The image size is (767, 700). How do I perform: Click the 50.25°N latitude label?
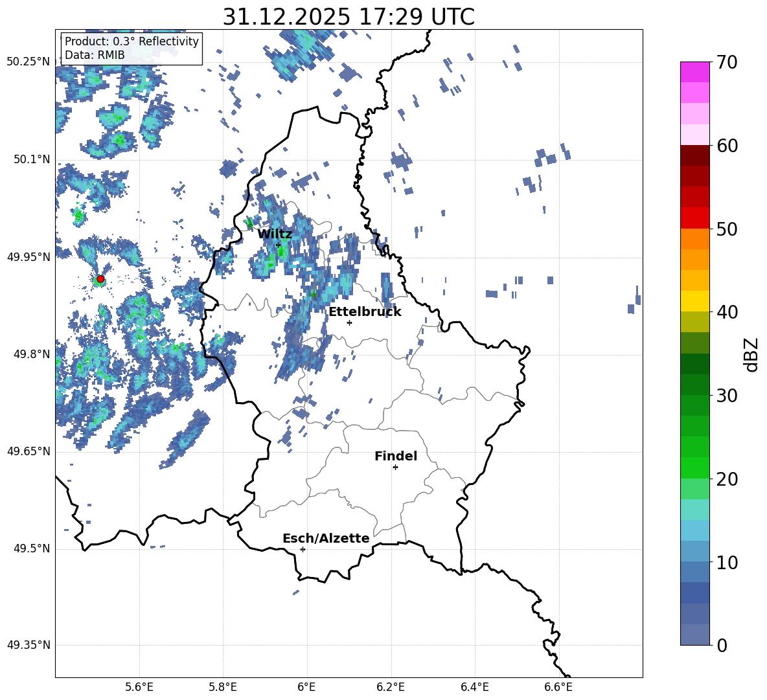pyautogui.click(x=29, y=62)
